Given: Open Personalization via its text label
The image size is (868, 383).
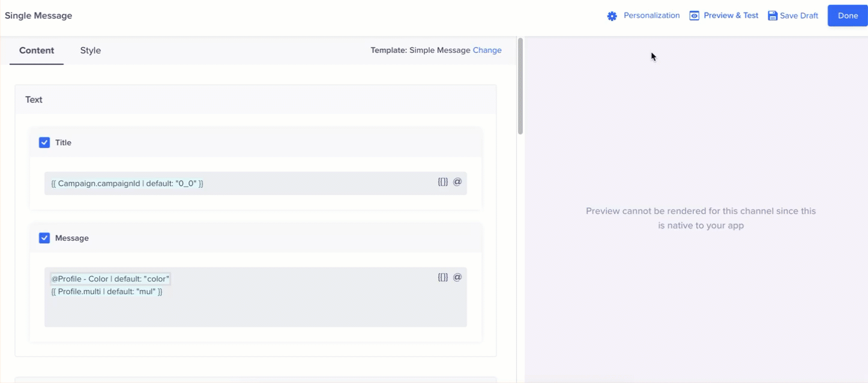Looking at the screenshot, I should (651, 15).
